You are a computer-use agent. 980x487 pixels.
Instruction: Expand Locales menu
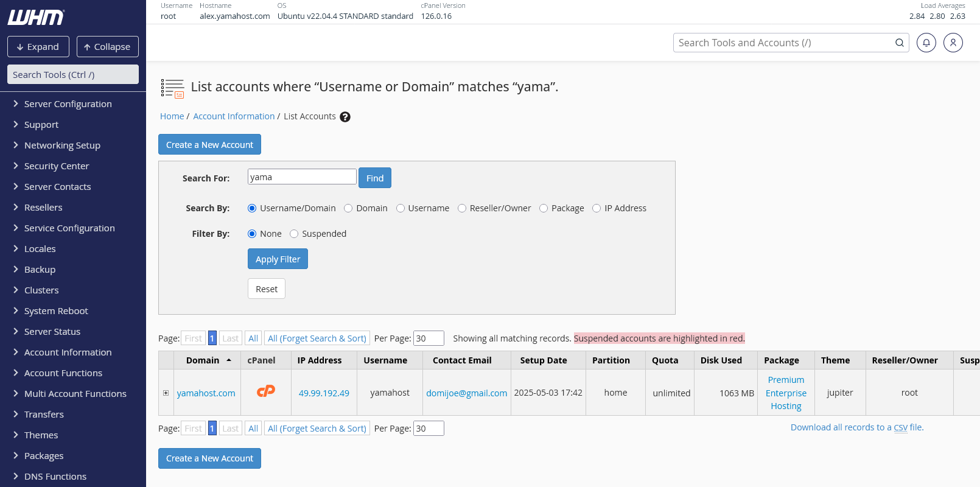[x=73, y=249]
